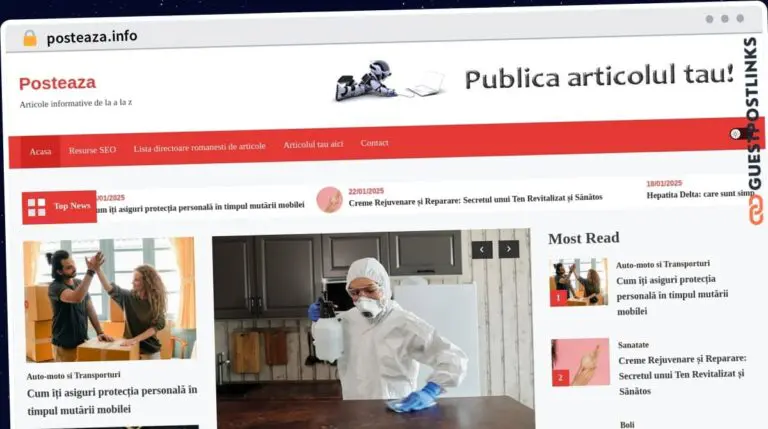Open Articolul tau aici menu item
Viewport: 768px width, 429px height.
(x=313, y=144)
